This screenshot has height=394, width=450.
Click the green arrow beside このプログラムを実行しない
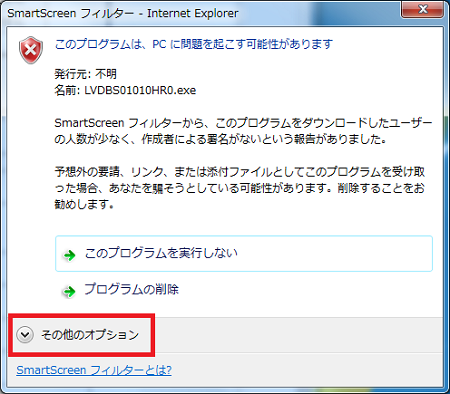point(70,255)
